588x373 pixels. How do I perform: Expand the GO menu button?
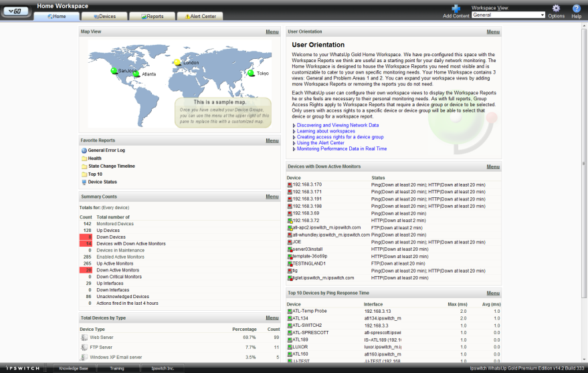17,11
